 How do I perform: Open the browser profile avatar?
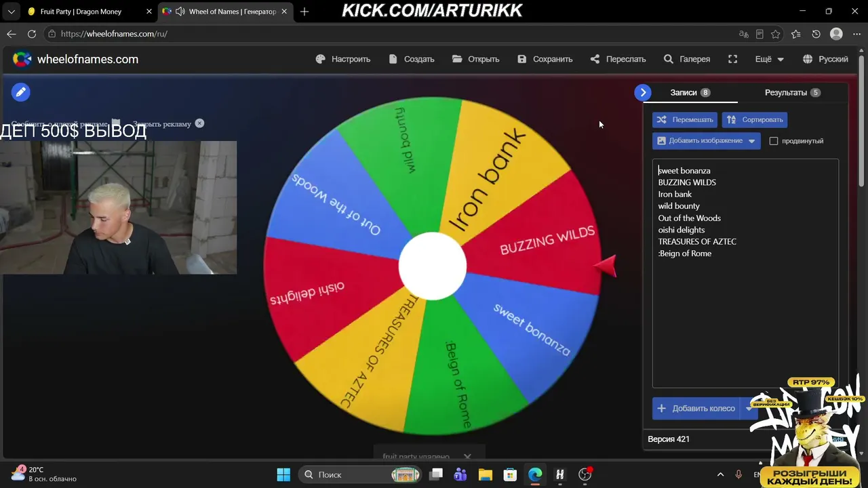[x=837, y=34]
